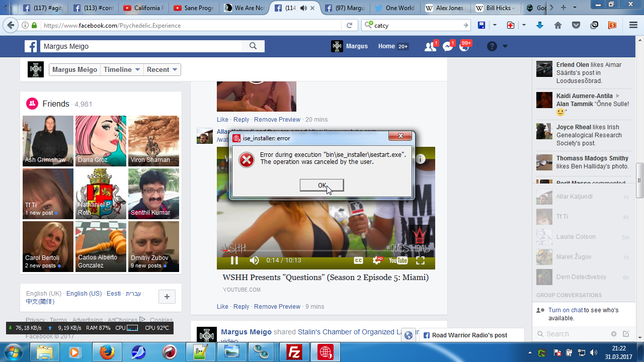Click the Margus Meigo profile name button
Viewport: 644px width, 362px height.
tap(74, 70)
